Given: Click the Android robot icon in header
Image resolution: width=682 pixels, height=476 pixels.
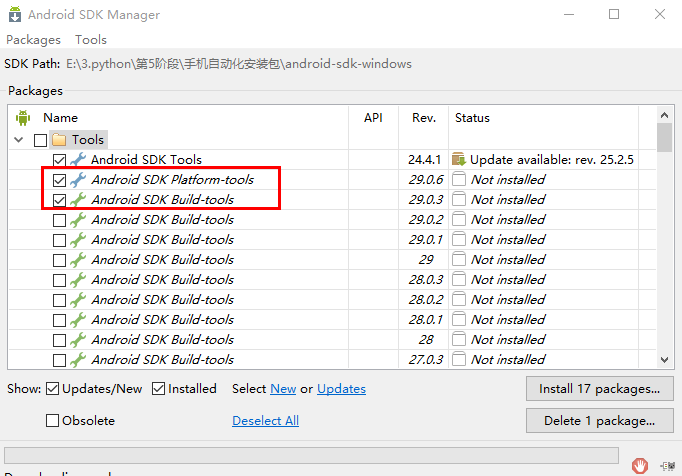Looking at the screenshot, I should [x=23, y=117].
